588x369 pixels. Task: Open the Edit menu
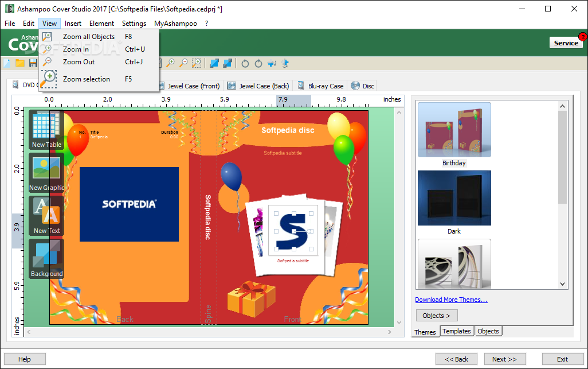(29, 24)
